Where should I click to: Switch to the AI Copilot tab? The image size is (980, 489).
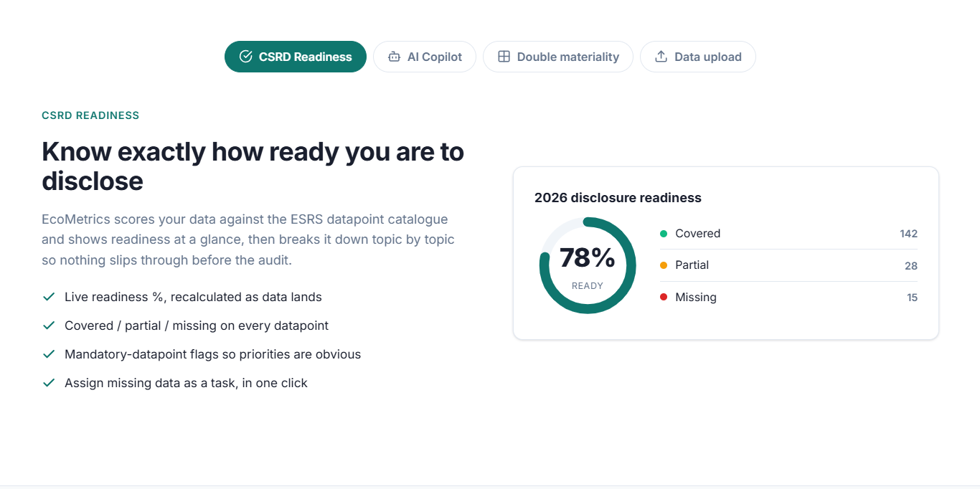(x=425, y=57)
